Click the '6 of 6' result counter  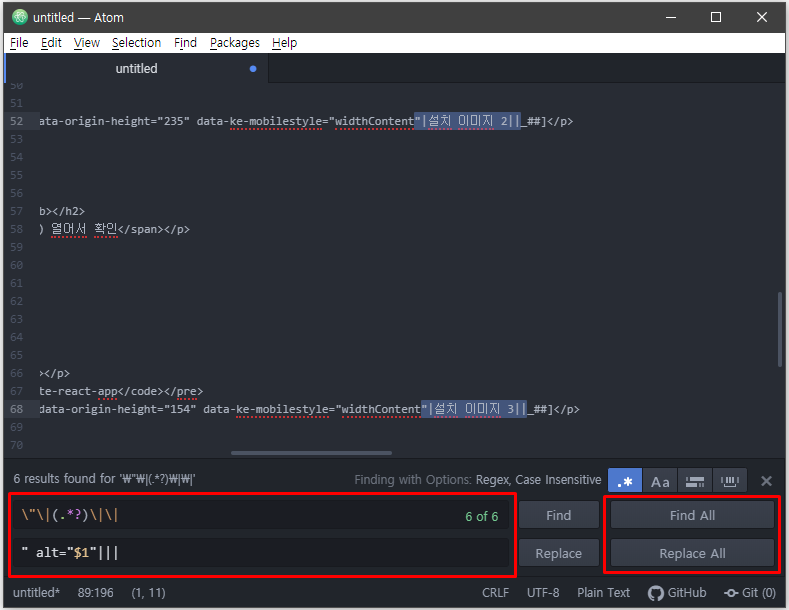tap(482, 516)
